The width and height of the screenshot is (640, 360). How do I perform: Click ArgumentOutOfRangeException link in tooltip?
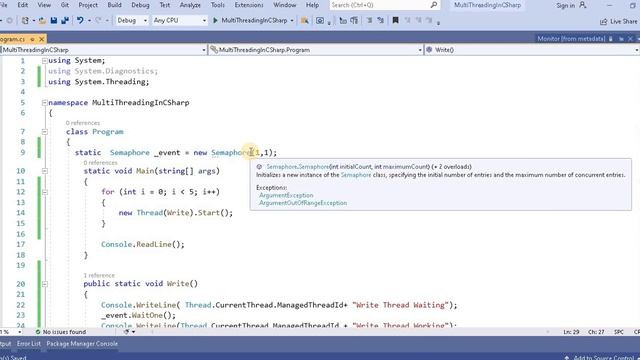[303, 203]
